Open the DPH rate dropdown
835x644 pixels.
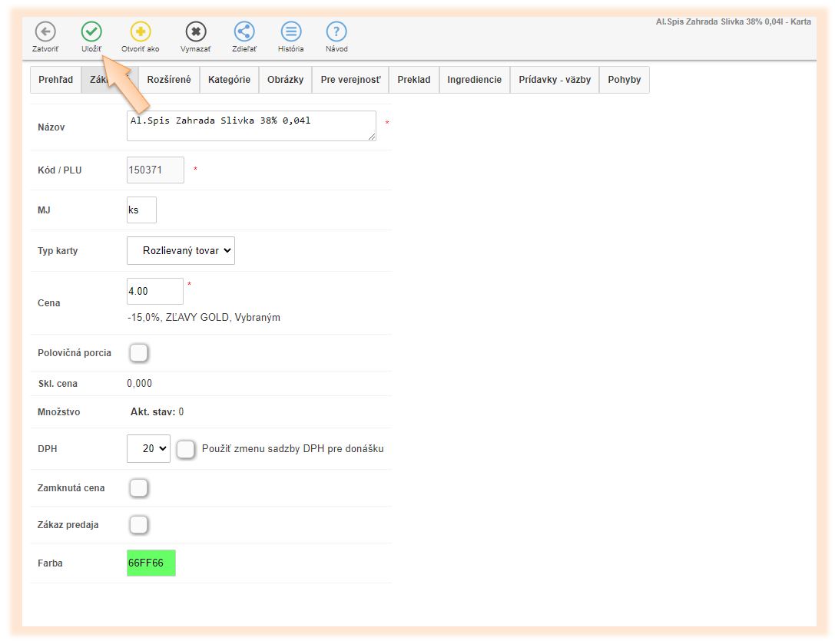(x=148, y=449)
